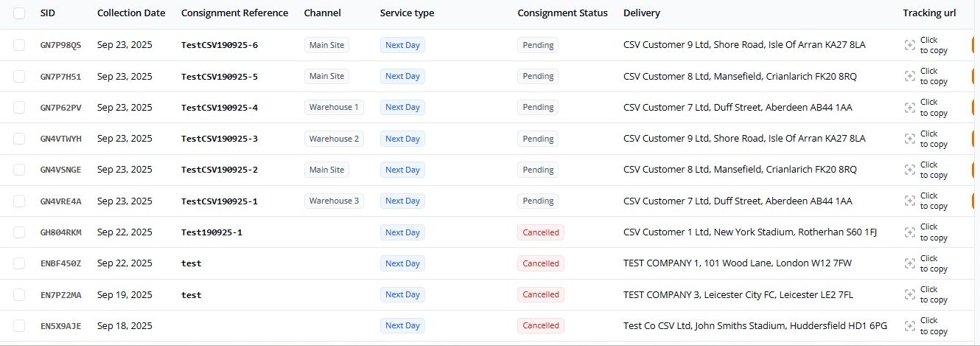Check the row checkbox for ENBF450Z
This screenshot has height=346, width=980.
19,263
